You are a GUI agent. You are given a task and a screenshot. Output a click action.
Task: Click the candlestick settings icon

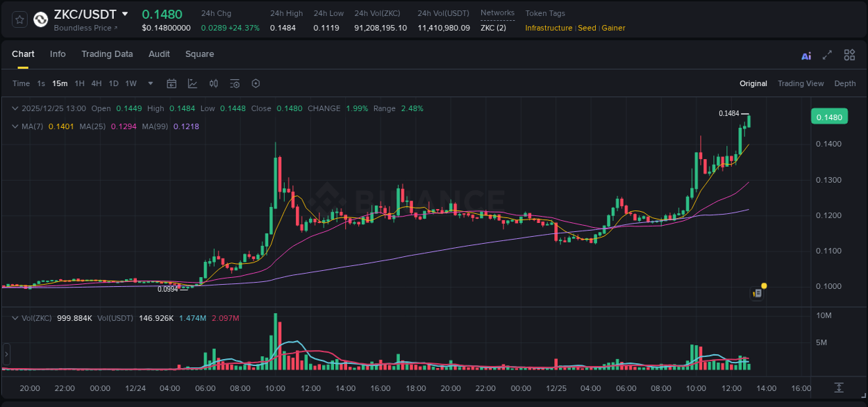tap(213, 83)
